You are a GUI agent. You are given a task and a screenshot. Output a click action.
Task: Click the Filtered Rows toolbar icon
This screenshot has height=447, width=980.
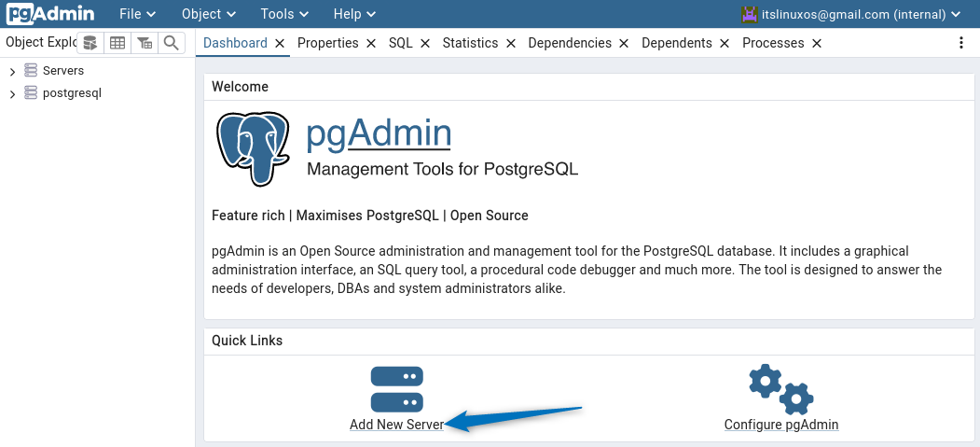144,43
